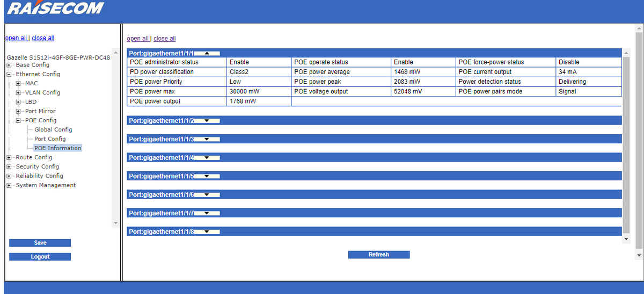Click the 30000 mW power max value

[x=244, y=92]
